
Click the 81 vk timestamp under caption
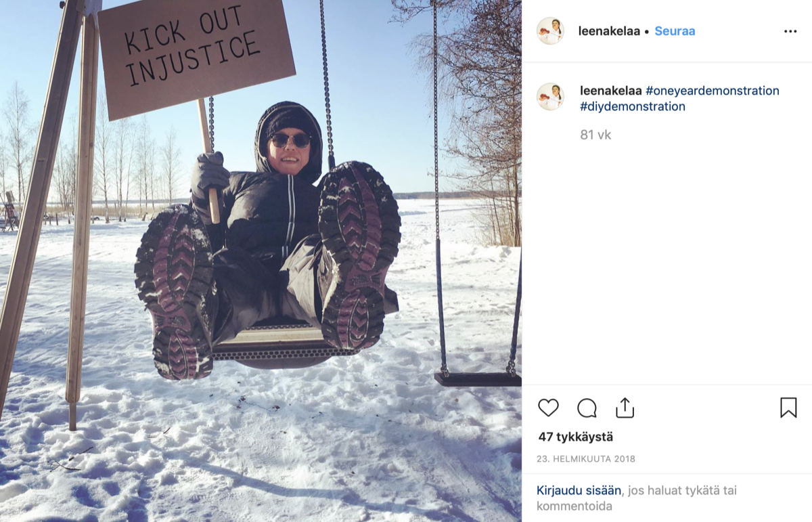tap(595, 135)
